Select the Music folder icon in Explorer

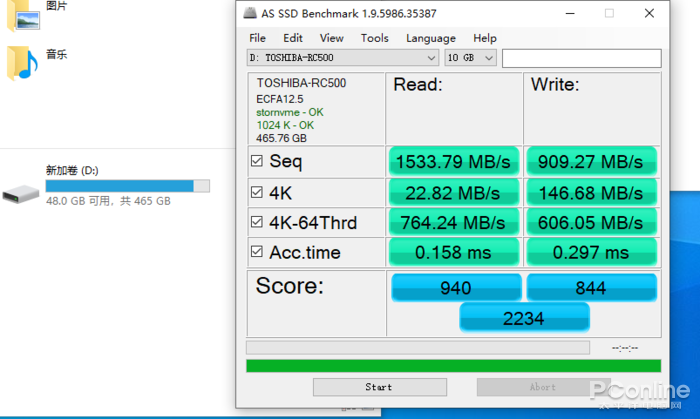click(22, 63)
